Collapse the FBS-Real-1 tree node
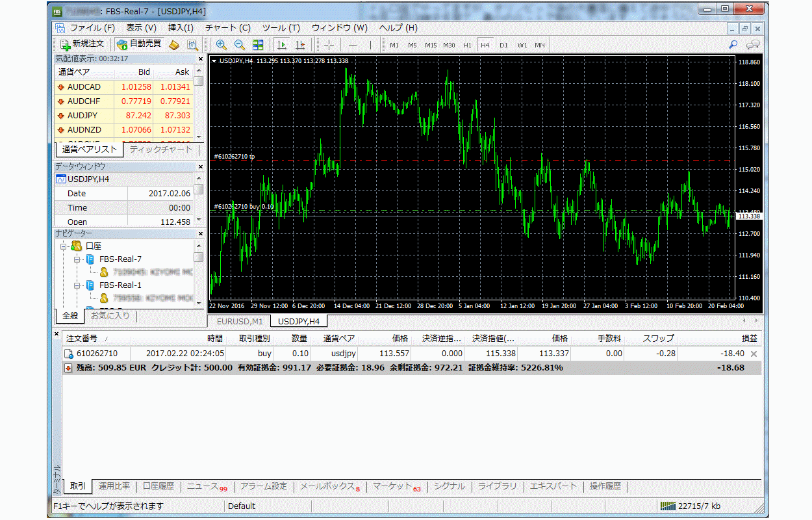812x520 pixels. pyautogui.click(x=77, y=285)
